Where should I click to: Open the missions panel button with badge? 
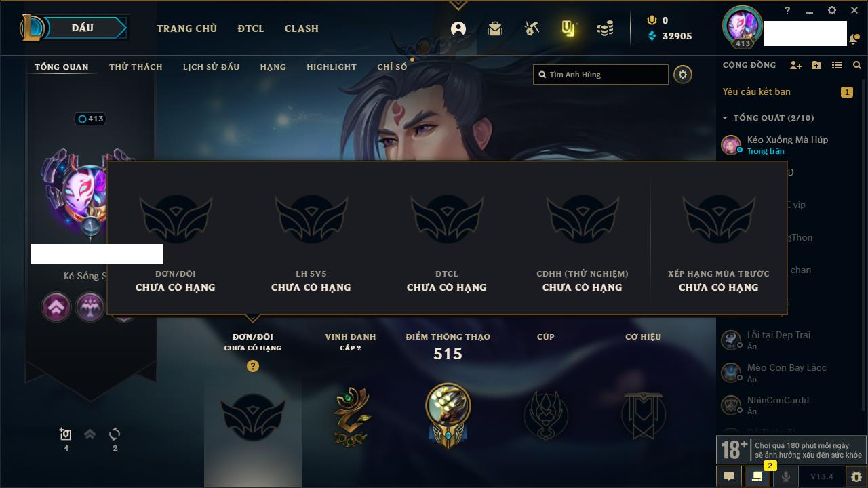point(757,476)
